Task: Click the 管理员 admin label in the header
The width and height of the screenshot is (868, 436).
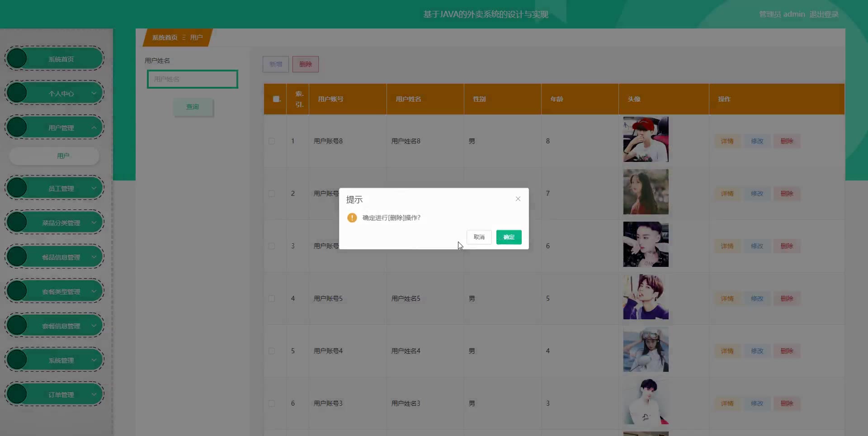Action: point(782,14)
